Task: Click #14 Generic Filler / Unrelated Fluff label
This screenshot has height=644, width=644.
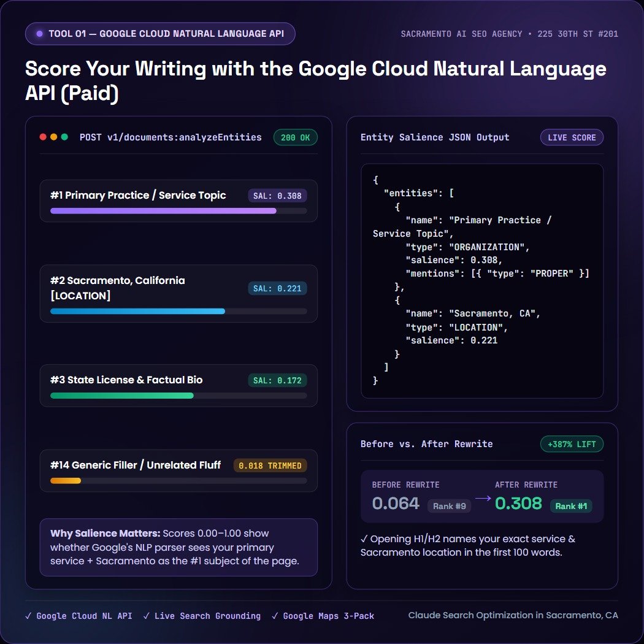Action: point(136,465)
